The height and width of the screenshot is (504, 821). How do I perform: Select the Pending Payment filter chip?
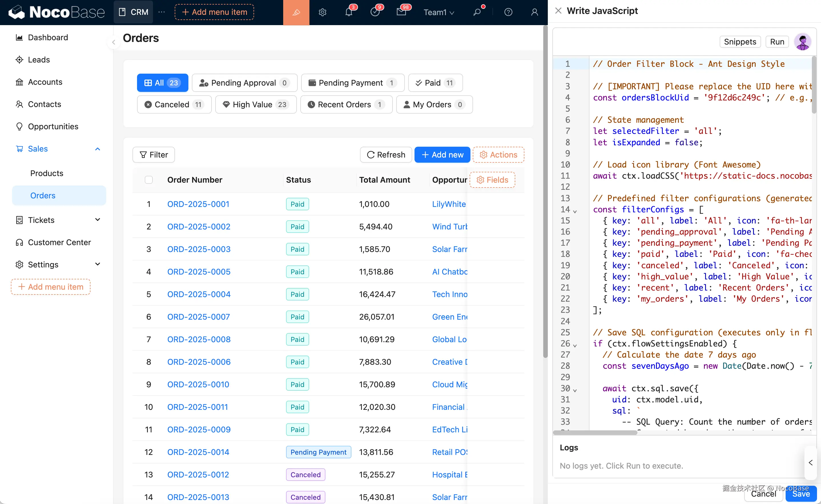352,83
